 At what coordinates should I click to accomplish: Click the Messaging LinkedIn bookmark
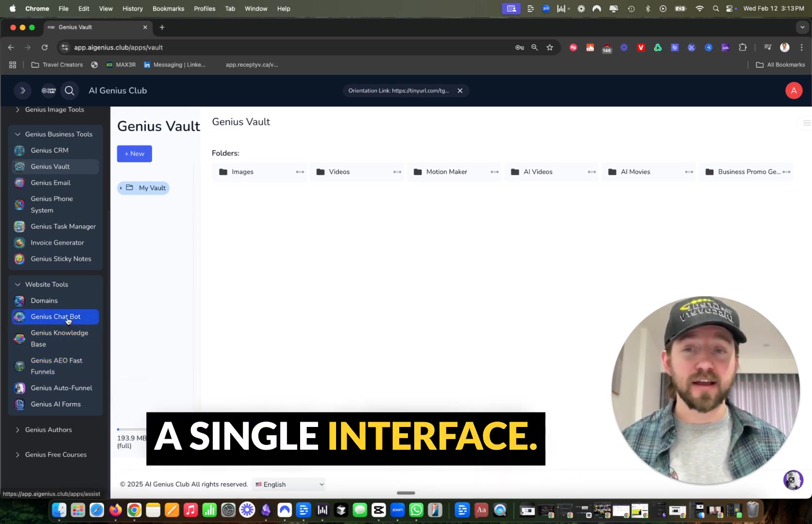174,65
